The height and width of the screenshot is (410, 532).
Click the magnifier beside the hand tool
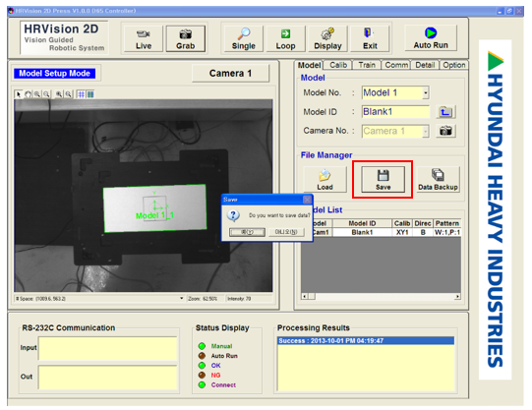click(36, 94)
